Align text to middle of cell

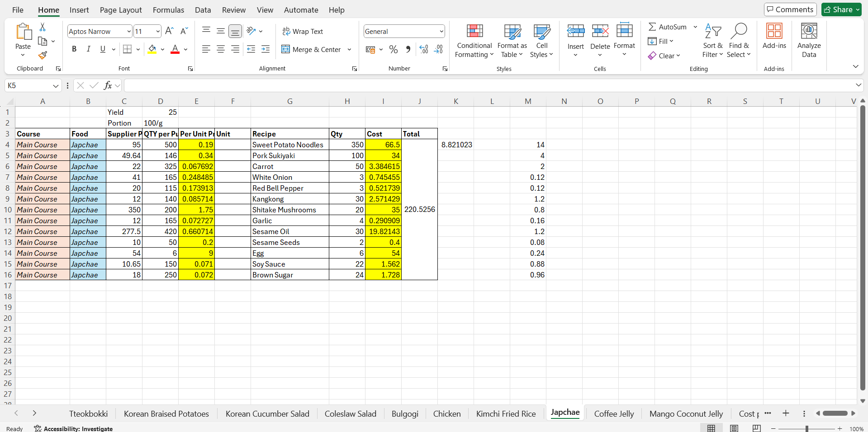(221, 31)
